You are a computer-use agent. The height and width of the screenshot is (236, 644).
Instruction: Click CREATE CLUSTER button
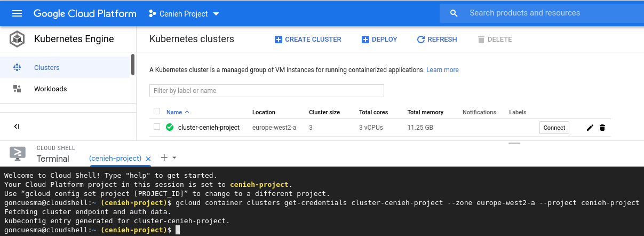308,40
